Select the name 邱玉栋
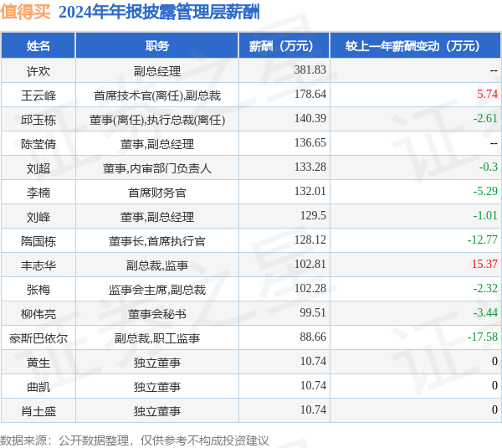This screenshot has width=502, height=448. click(x=38, y=120)
